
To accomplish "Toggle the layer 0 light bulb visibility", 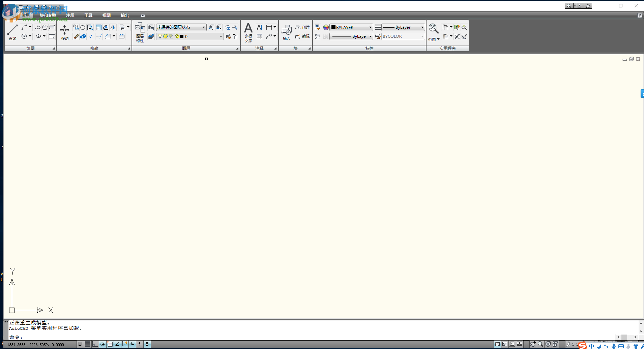I will pos(160,36).
